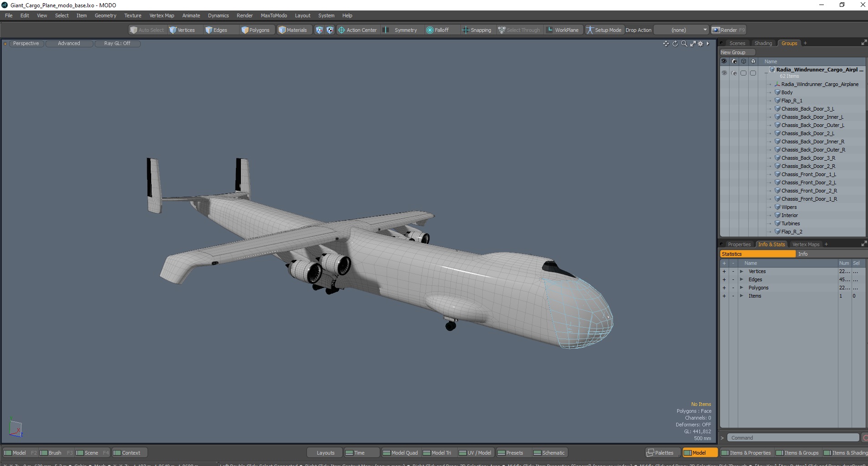Add a new tab next to Groups
868x466 pixels.
tap(805, 43)
